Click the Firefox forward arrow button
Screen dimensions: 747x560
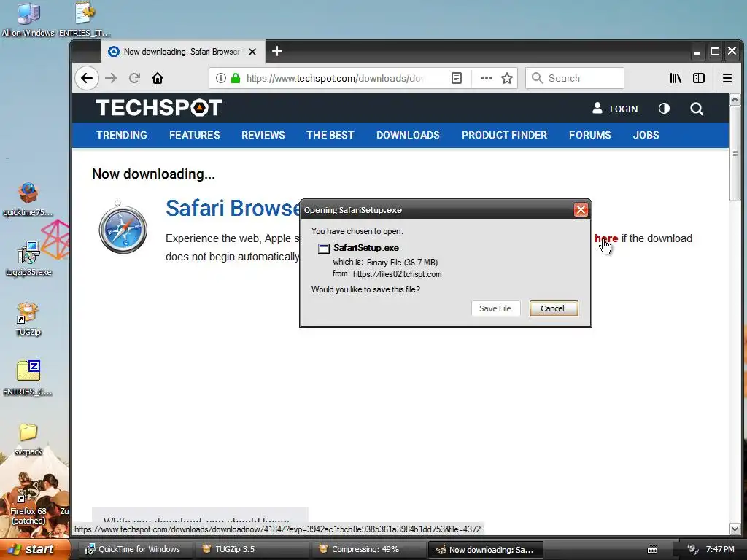click(x=111, y=78)
